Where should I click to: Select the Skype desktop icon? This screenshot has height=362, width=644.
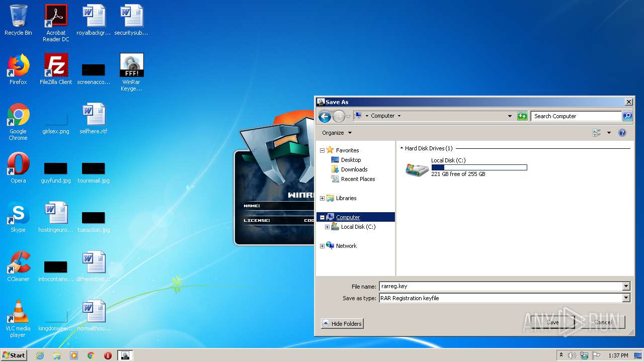[18, 217]
